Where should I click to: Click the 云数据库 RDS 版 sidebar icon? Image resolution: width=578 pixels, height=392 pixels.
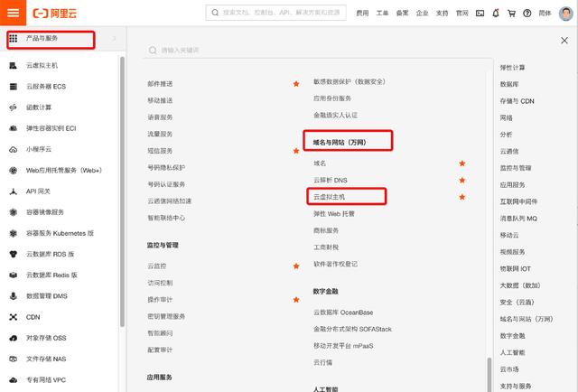tap(14, 254)
